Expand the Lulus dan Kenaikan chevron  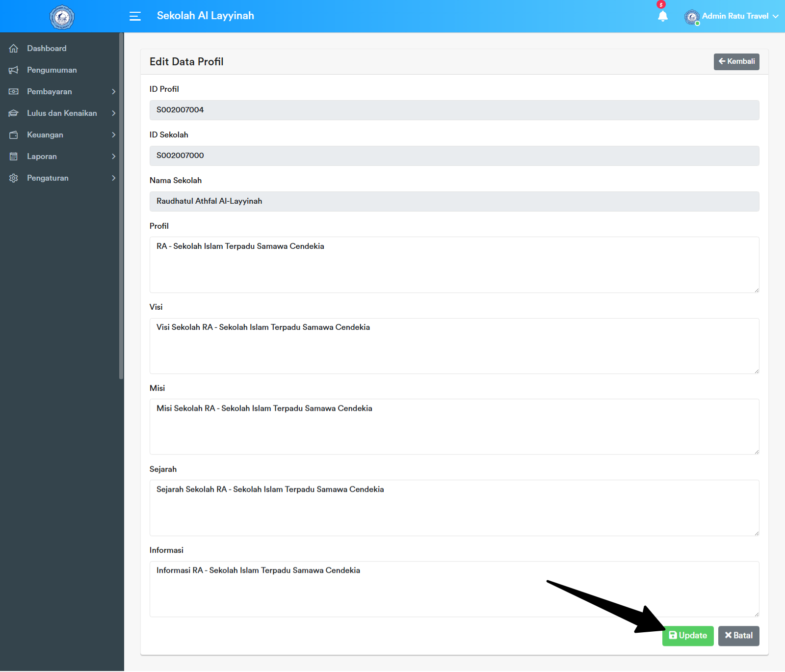click(113, 113)
